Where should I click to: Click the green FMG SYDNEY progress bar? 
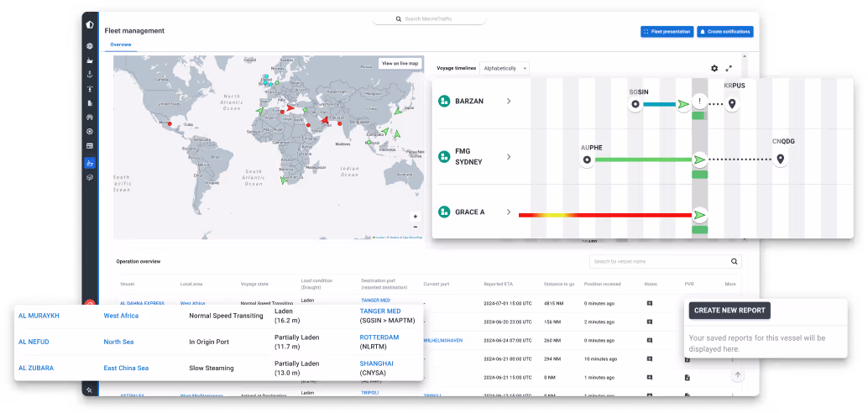643,160
